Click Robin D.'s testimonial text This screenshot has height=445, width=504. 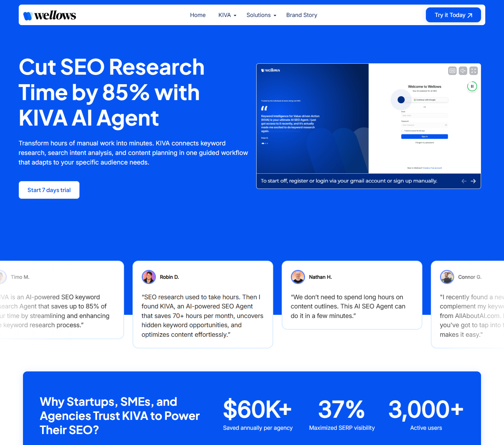coord(203,316)
